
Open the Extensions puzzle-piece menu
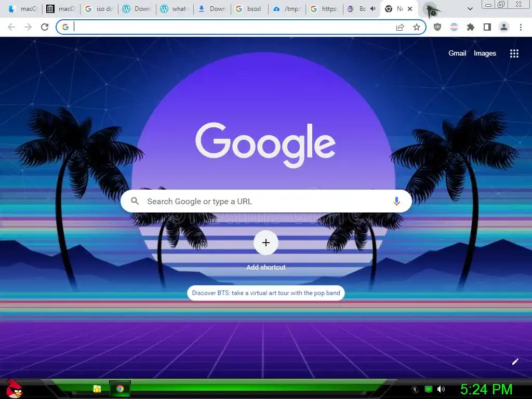471,27
